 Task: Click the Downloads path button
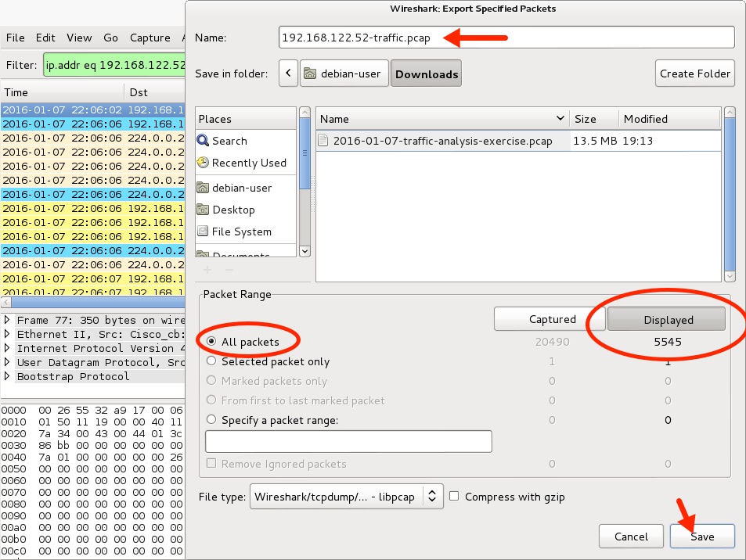coord(427,74)
